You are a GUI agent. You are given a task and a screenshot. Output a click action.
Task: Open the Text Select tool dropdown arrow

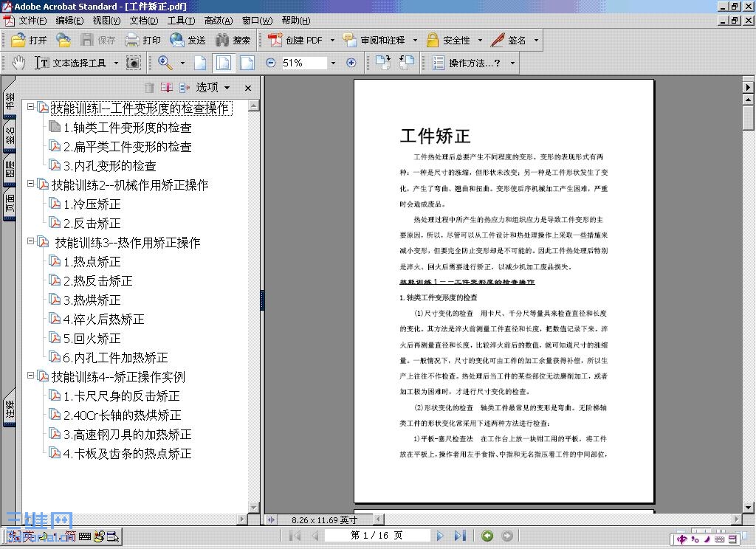coord(116,63)
